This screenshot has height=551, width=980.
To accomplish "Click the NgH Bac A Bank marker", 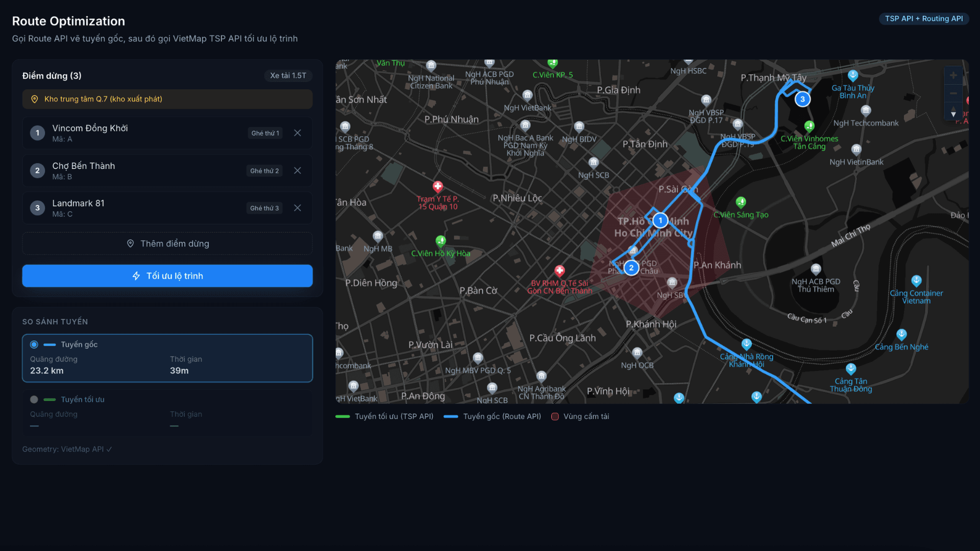I will (525, 126).
